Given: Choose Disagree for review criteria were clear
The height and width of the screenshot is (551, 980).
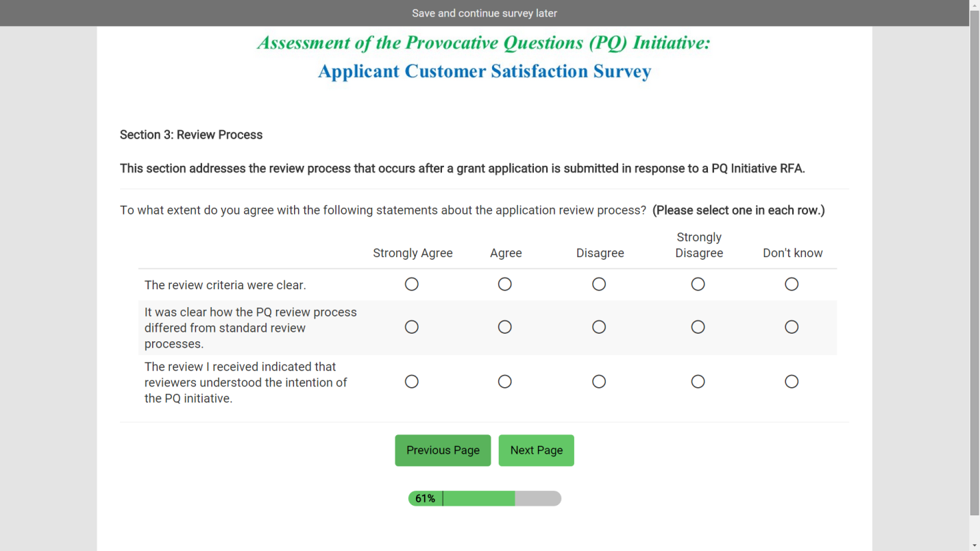Looking at the screenshot, I should pos(599,284).
